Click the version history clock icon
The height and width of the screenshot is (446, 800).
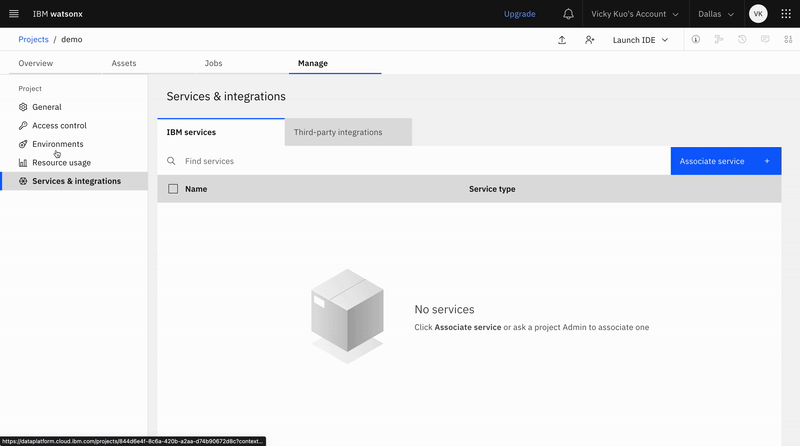coord(742,40)
